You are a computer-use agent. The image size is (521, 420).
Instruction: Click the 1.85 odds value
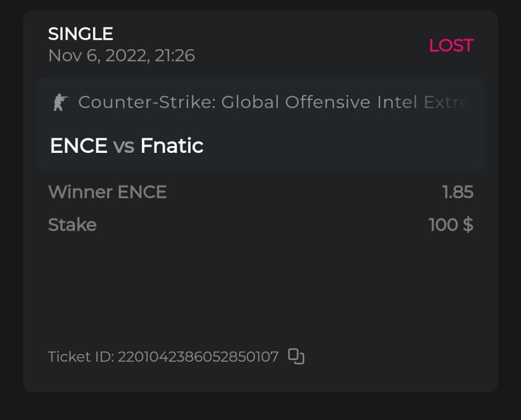point(457,192)
